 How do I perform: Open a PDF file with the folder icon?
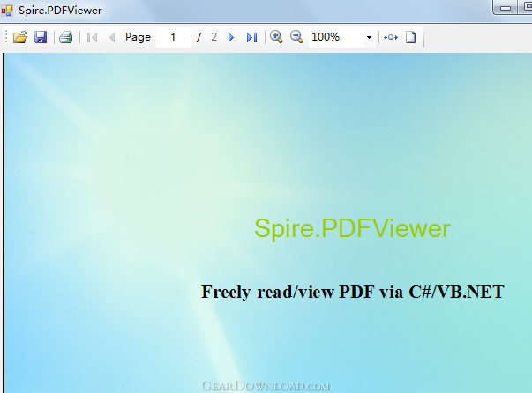20,37
